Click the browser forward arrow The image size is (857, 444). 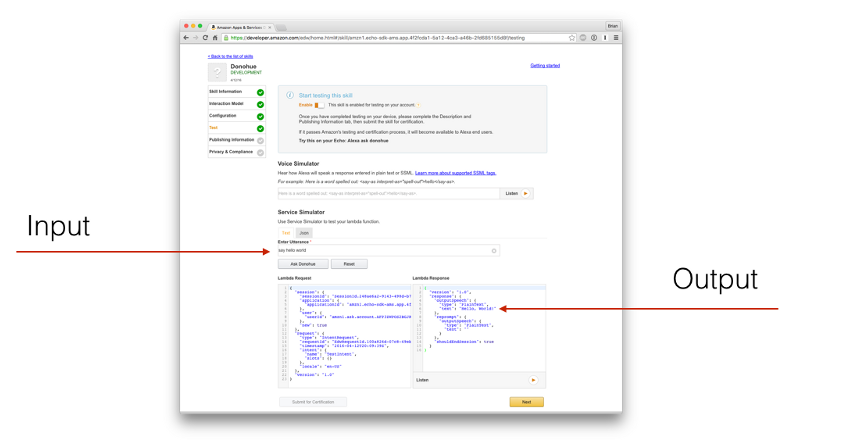(x=195, y=38)
